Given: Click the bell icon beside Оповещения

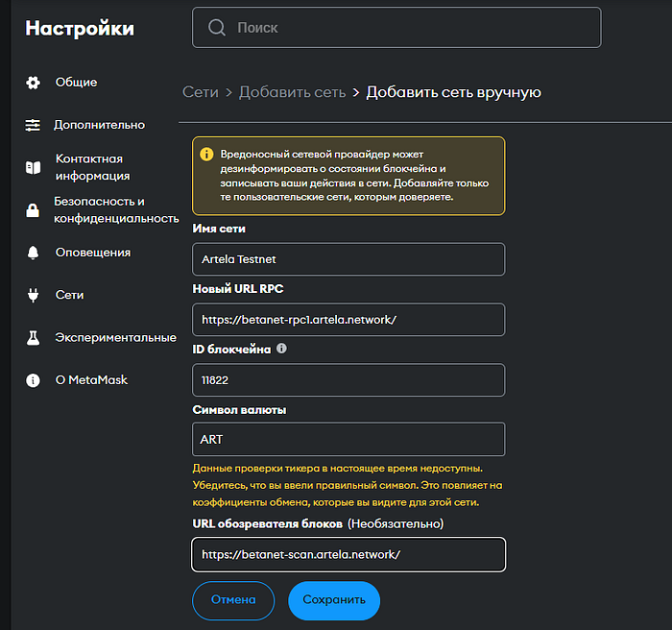Looking at the screenshot, I should pos(33,253).
